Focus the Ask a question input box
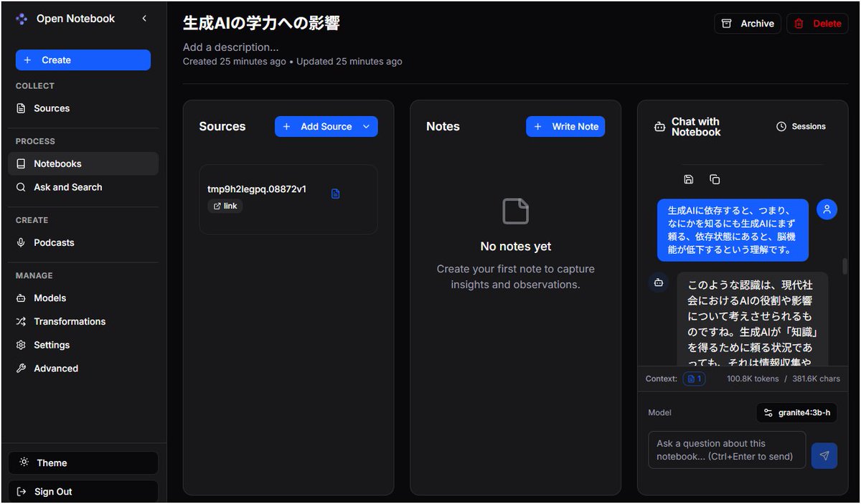861x504 pixels. click(727, 450)
